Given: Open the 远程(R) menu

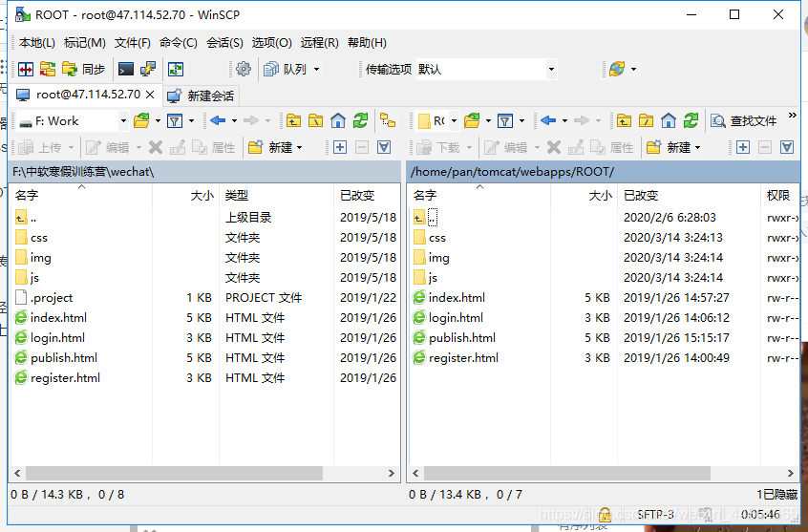Looking at the screenshot, I should [320, 43].
